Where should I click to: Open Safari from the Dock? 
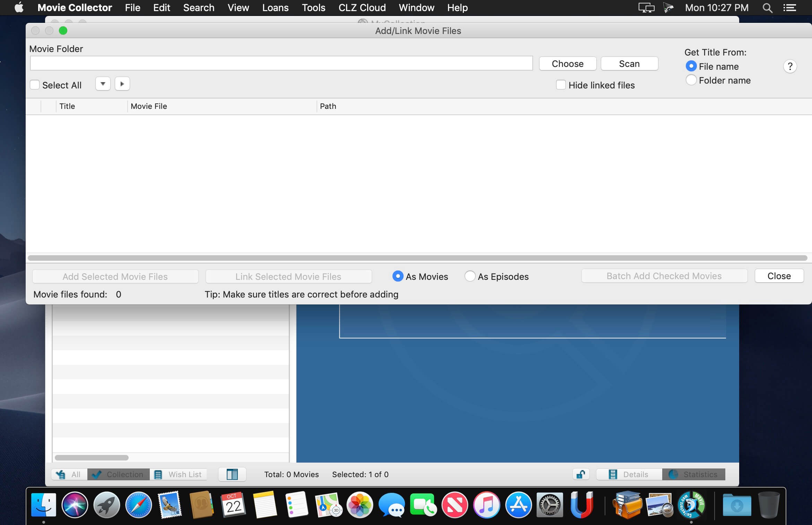[138, 505]
